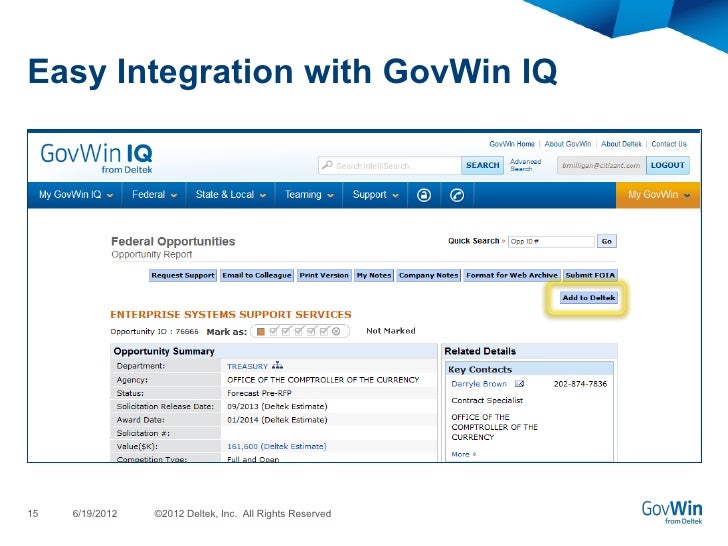Click the Not Marked status text
Image resolution: width=728 pixels, height=546 pixels.
click(390, 331)
